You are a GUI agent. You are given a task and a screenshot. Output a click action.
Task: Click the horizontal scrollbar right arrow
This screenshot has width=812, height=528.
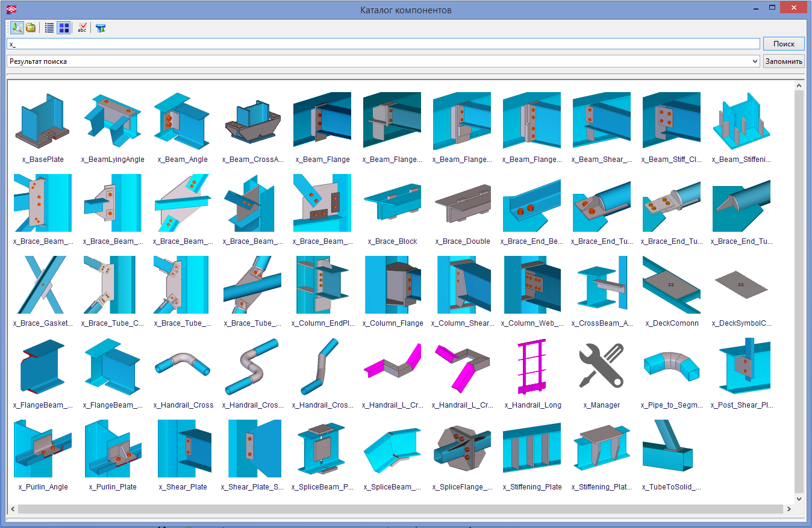tap(789, 509)
